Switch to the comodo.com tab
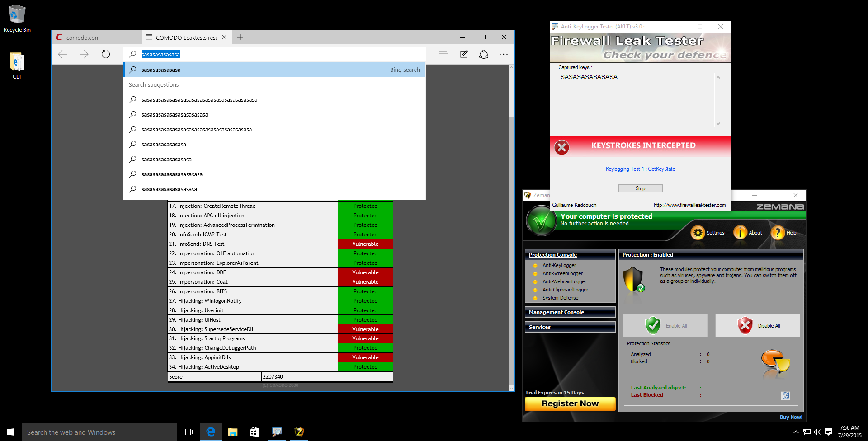 [x=97, y=38]
